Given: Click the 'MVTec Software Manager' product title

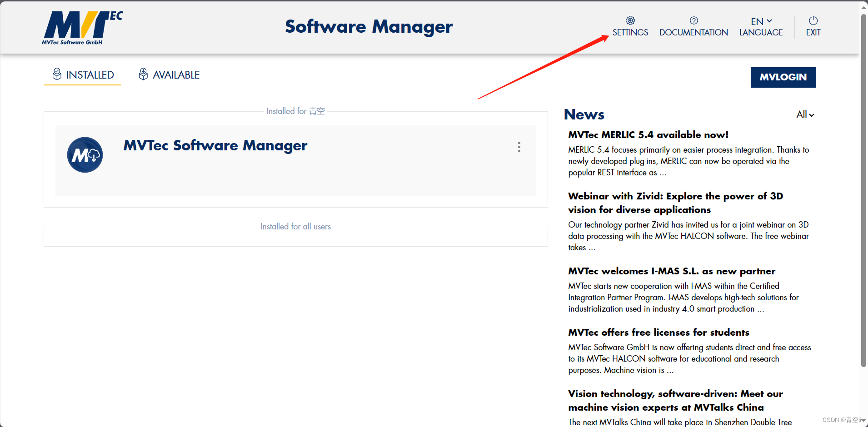Looking at the screenshot, I should [215, 146].
